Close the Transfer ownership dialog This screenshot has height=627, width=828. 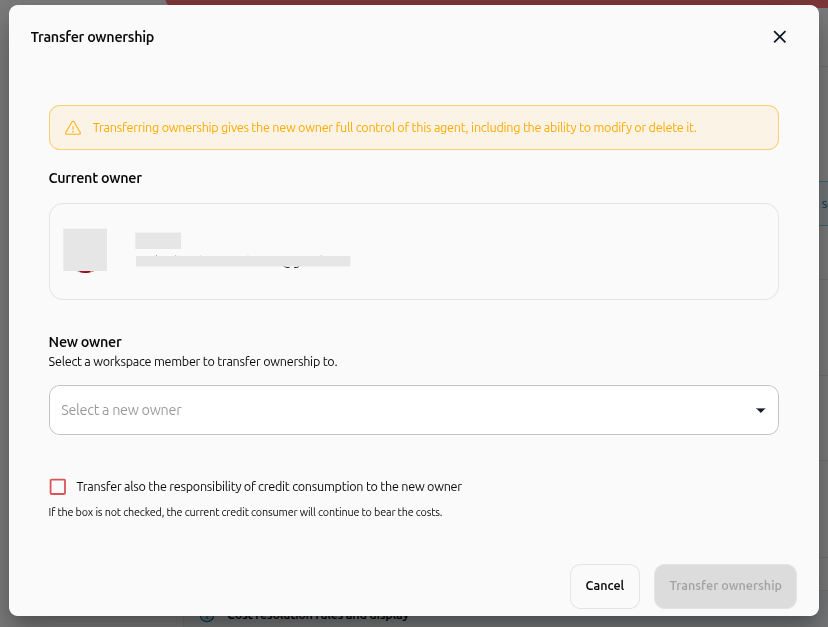(x=779, y=37)
